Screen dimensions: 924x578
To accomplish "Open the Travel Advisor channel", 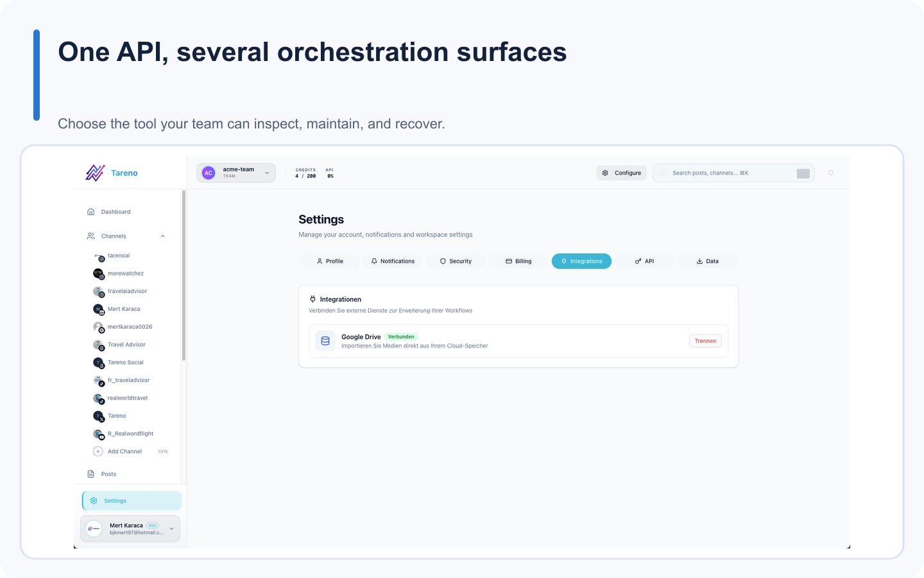I will [x=126, y=345].
